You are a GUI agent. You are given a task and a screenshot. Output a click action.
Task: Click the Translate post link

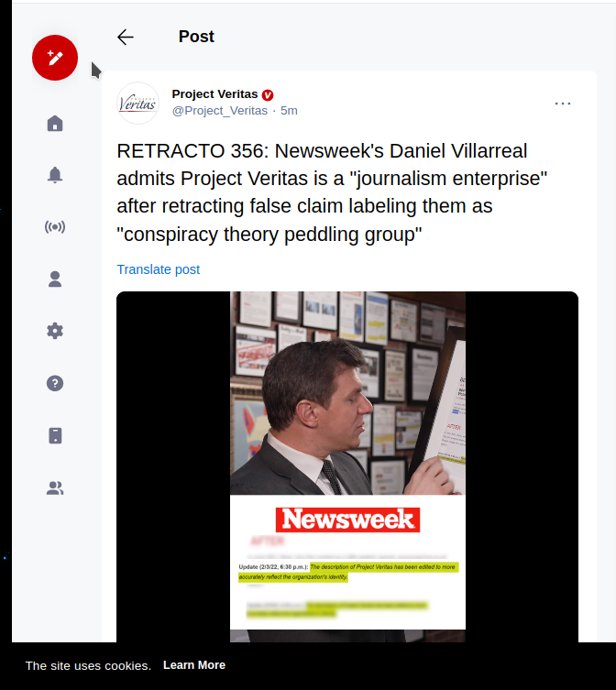tap(158, 269)
